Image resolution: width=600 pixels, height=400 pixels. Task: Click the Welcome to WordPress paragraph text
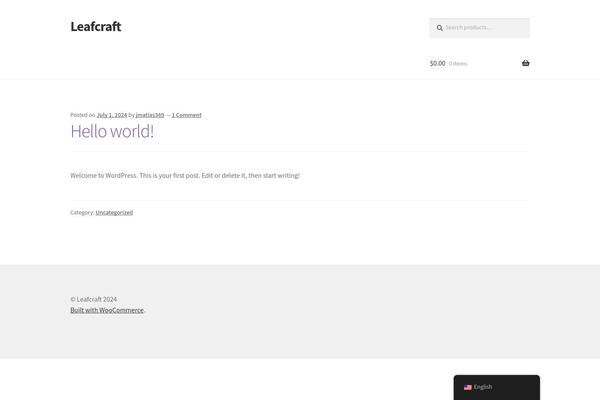point(185,175)
